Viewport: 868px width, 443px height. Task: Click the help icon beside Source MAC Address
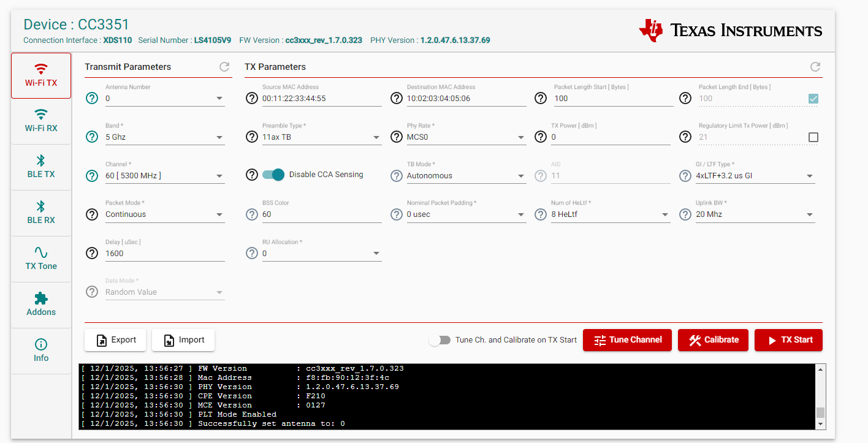251,98
